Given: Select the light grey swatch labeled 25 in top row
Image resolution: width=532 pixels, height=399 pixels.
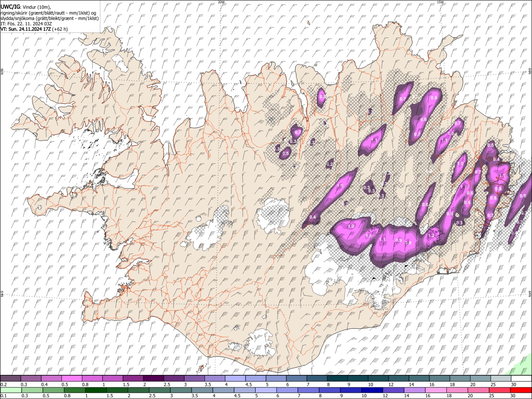Looking at the screenshot, I should coord(501,378).
